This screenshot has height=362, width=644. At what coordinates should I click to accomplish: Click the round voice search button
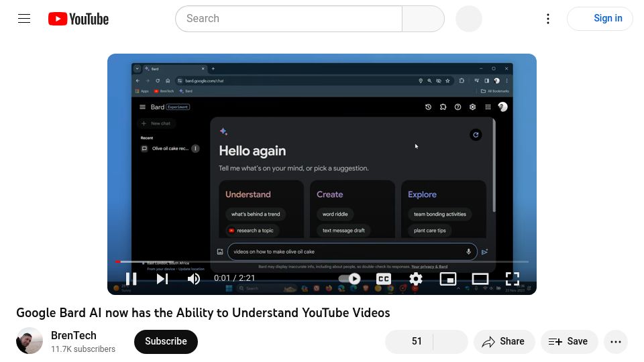click(x=469, y=19)
